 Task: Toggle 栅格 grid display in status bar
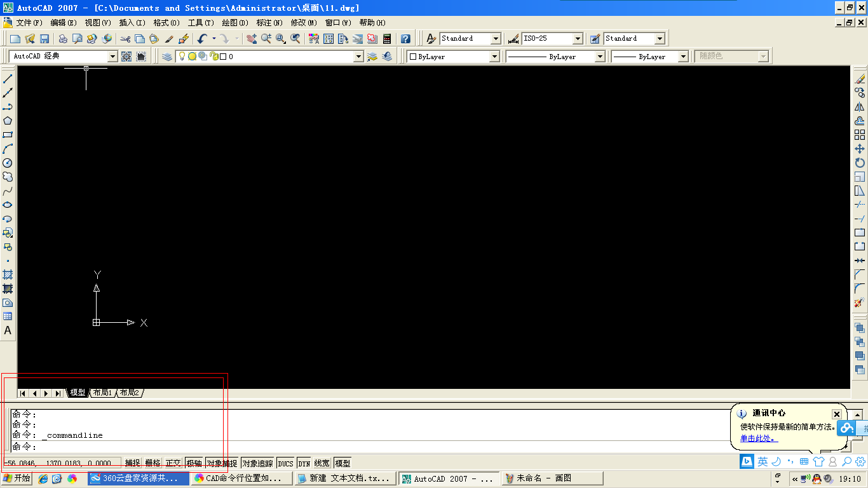[x=153, y=463]
